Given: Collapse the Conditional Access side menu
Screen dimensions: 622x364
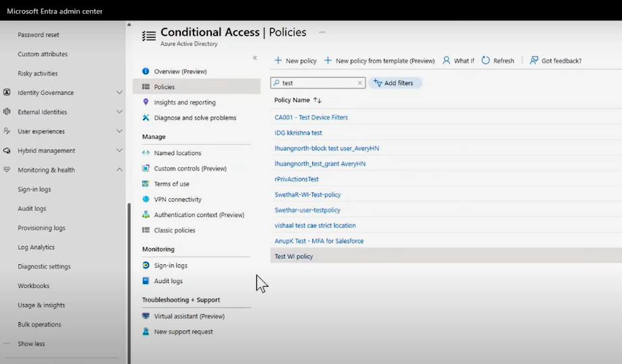Looking at the screenshot, I should click(255, 58).
